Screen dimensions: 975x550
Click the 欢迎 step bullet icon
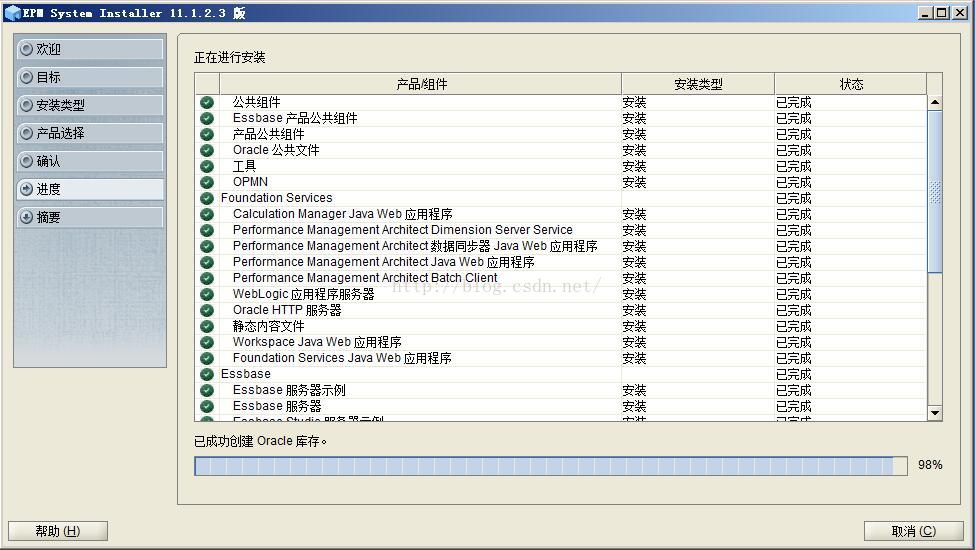click(x=26, y=49)
